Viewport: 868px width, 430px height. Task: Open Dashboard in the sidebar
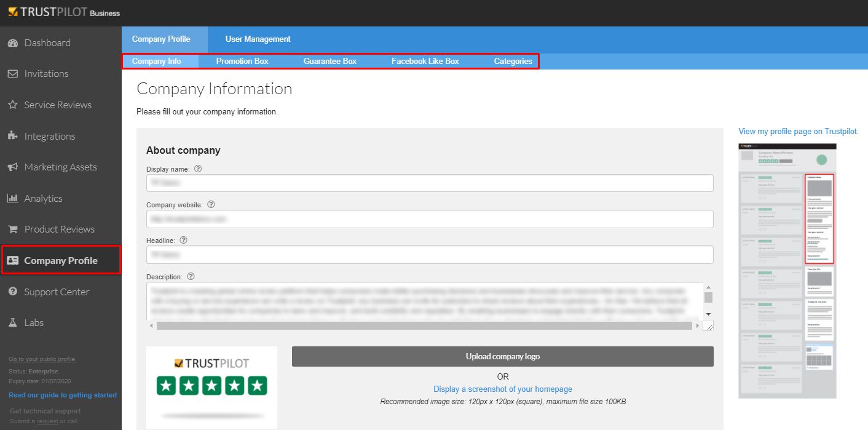[x=47, y=43]
